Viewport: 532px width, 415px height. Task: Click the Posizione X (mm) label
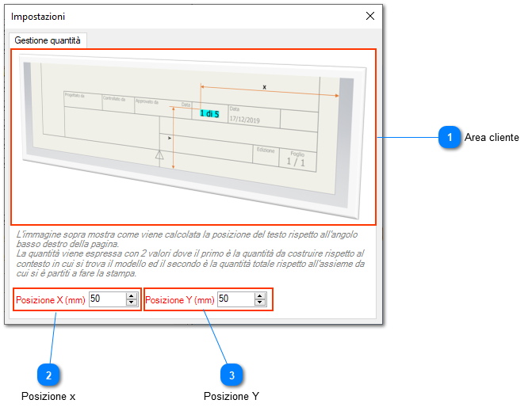[51, 300]
